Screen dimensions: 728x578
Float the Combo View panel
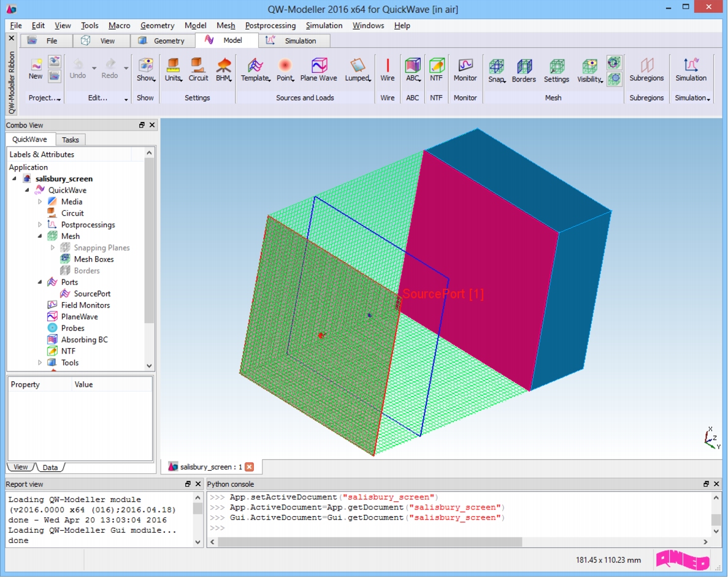(142, 125)
